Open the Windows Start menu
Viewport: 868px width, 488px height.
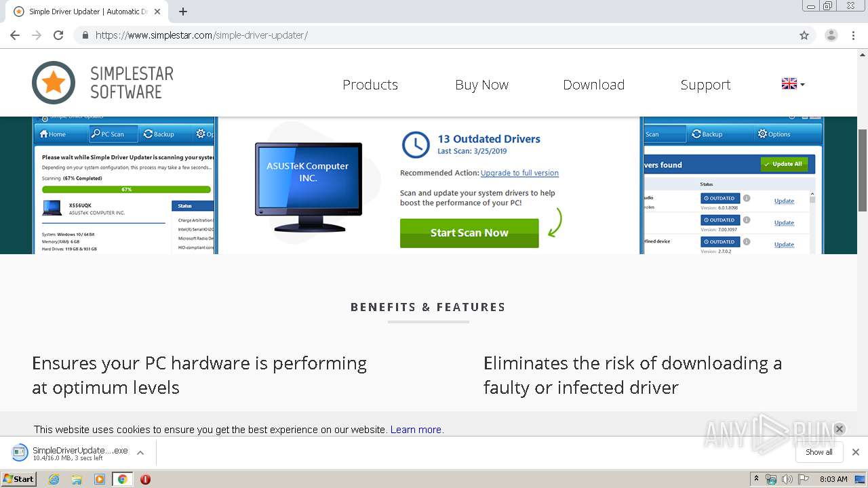(x=18, y=479)
